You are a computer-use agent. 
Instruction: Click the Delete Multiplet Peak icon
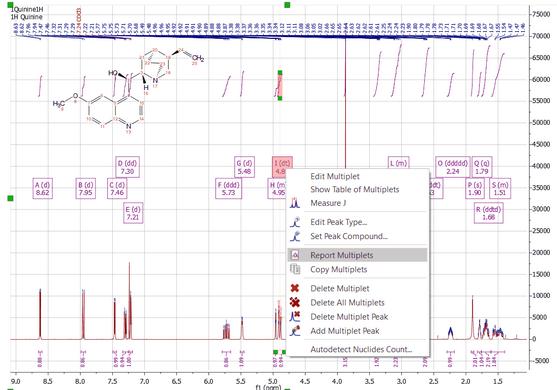click(x=295, y=317)
